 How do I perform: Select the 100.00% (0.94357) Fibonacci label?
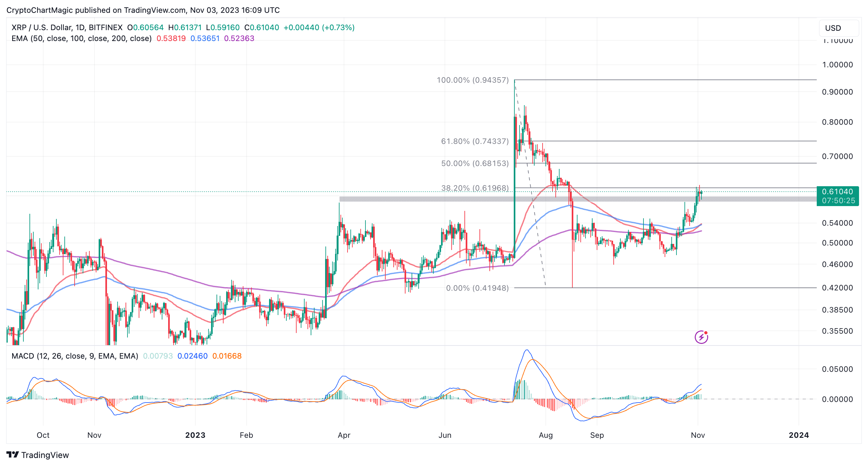coord(472,80)
